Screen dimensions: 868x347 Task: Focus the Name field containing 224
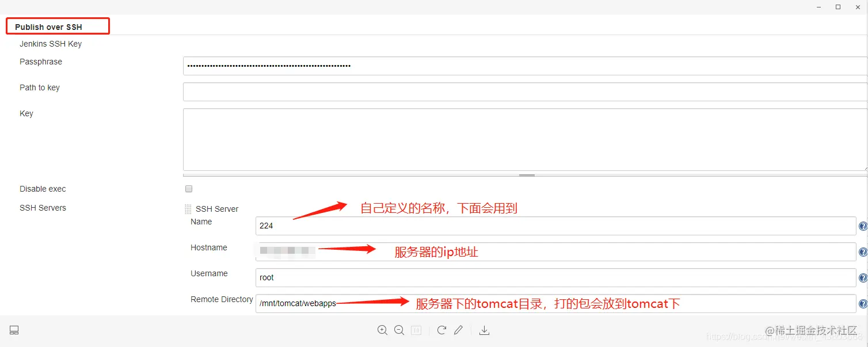(x=556, y=226)
